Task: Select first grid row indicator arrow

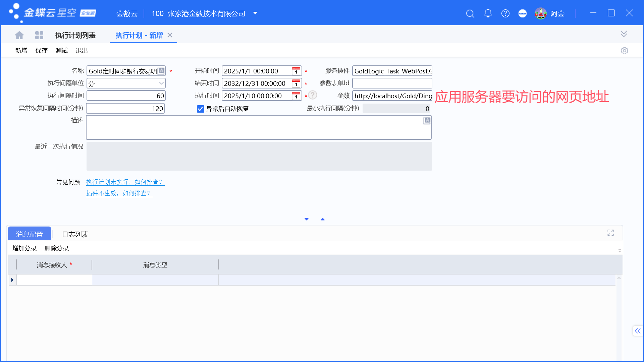Action: tap(12, 280)
